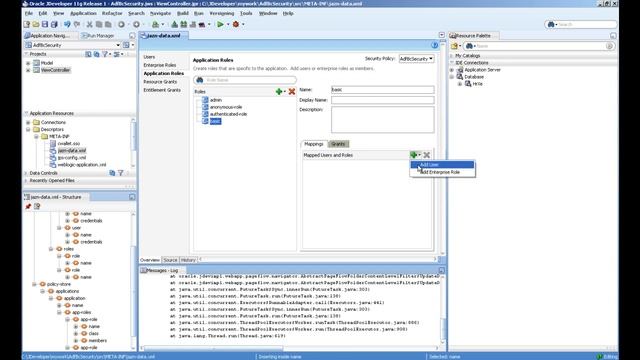
Task: Open the File menu
Action: click(29, 13)
